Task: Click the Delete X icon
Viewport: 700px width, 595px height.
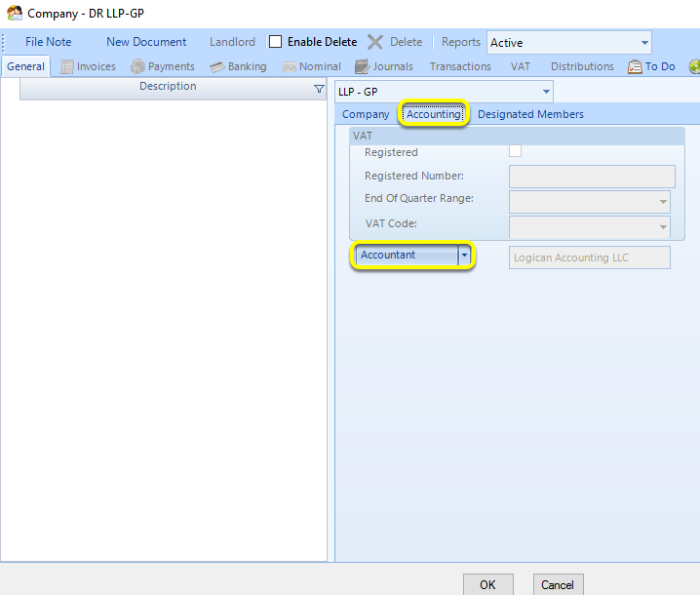Action: pyautogui.click(x=375, y=42)
